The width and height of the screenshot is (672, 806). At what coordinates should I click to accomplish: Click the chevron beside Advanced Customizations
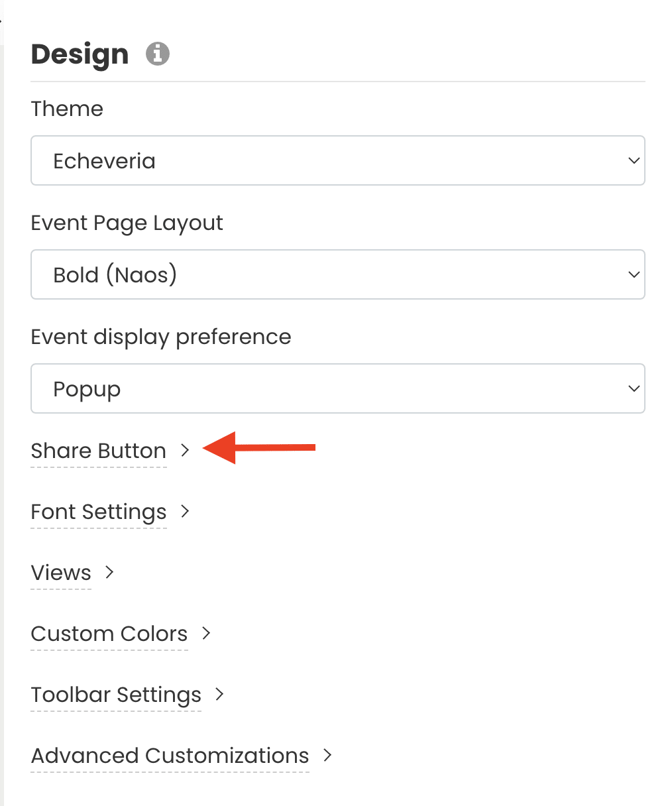coord(327,756)
